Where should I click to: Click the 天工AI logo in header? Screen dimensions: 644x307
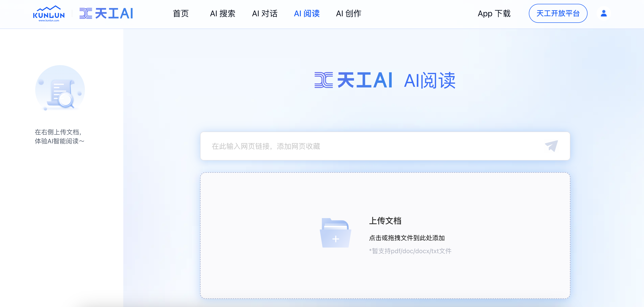(106, 14)
